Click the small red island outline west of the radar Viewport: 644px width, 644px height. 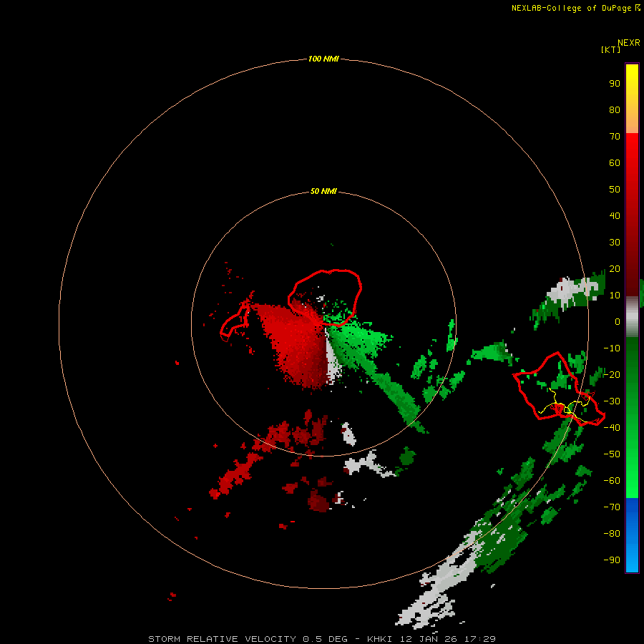click(x=235, y=323)
